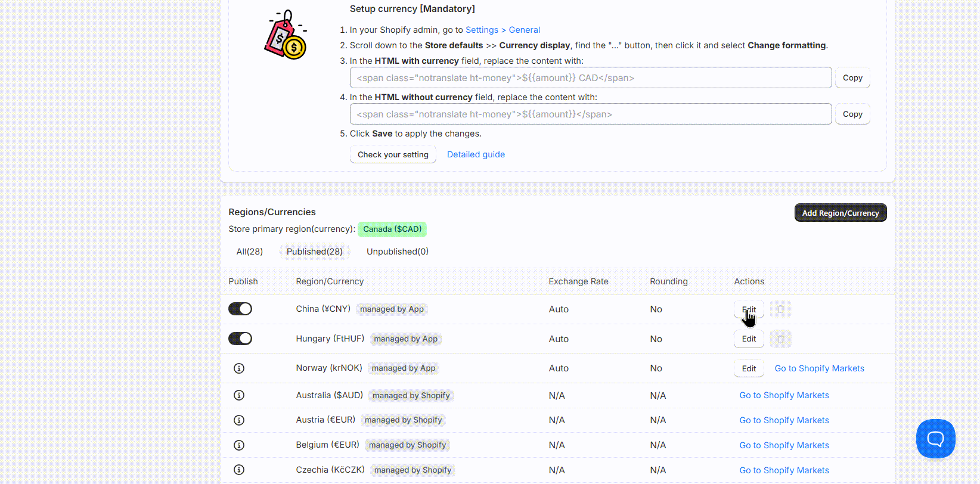Click 'managed by App' tag for Norway
The image size is (980, 484).
404,368
